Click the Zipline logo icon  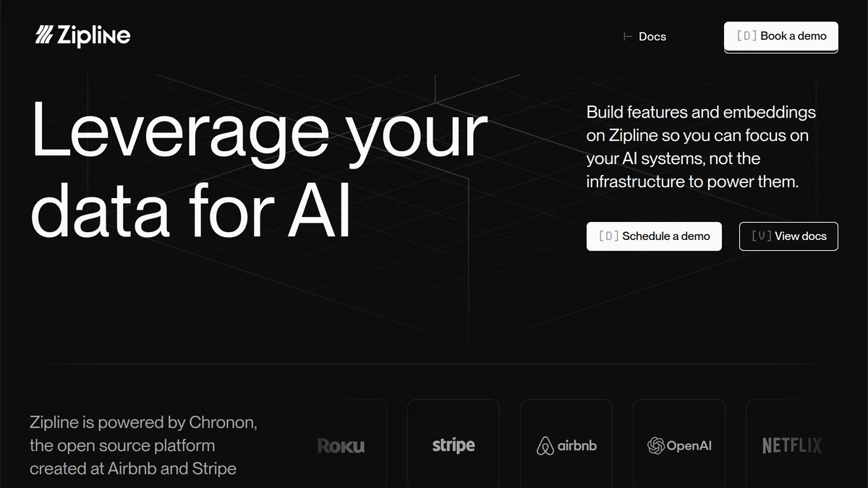45,35
